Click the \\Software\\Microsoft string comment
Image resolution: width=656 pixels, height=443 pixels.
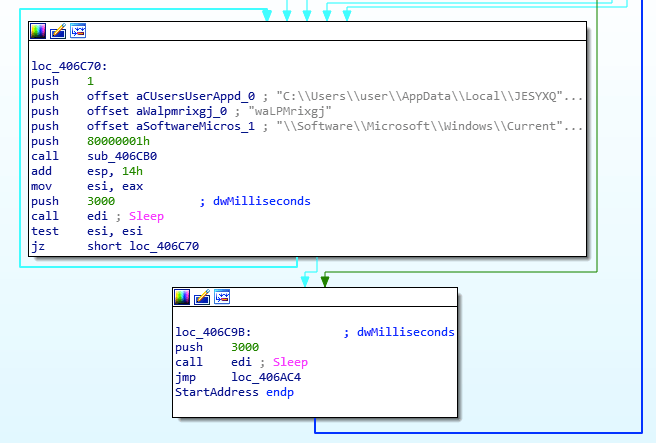[429, 126]
